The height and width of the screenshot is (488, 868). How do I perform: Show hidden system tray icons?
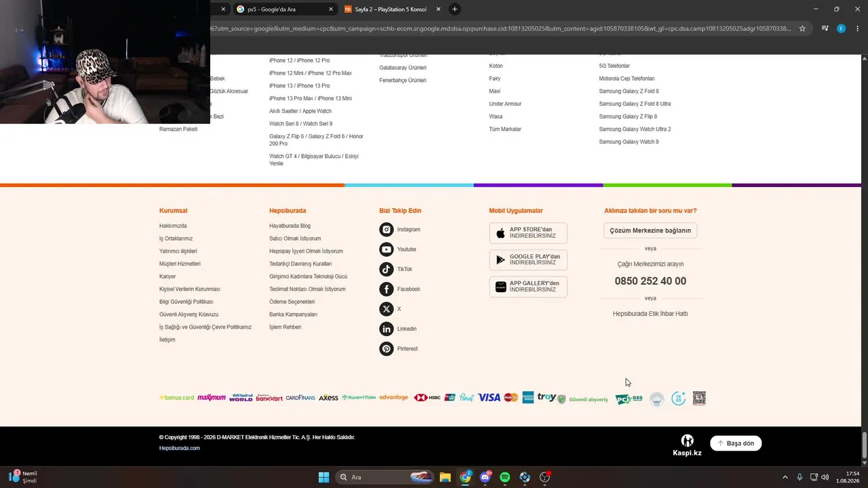pyautogui.click(x=785, y=477)
